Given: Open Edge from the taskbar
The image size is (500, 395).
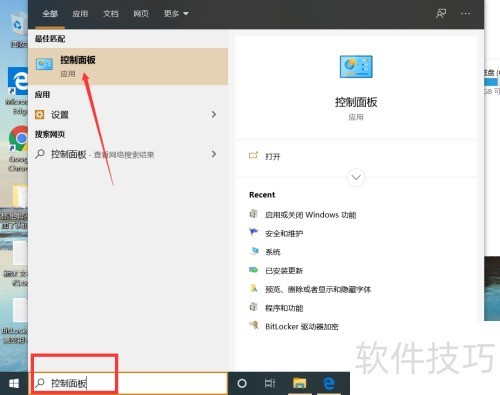Looking at the screenshot, I should [329, 384].
